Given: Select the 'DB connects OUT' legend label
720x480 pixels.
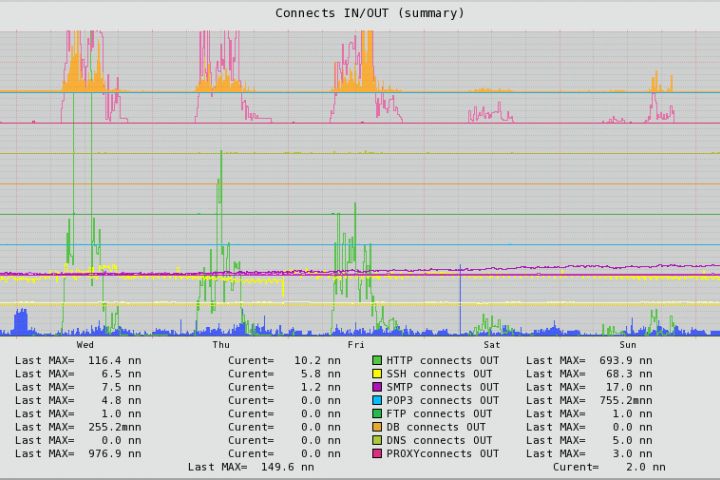Looking at the screenshot, I should point(436,427).
